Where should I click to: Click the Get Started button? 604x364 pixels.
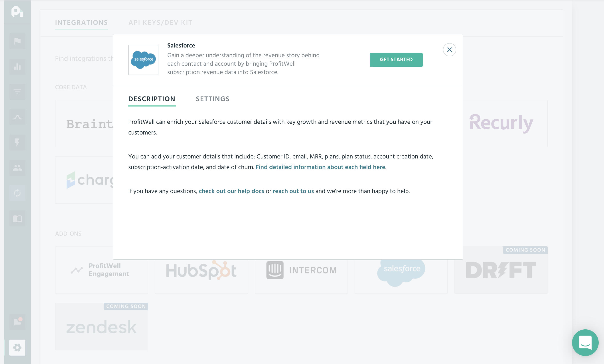[396, 60]
